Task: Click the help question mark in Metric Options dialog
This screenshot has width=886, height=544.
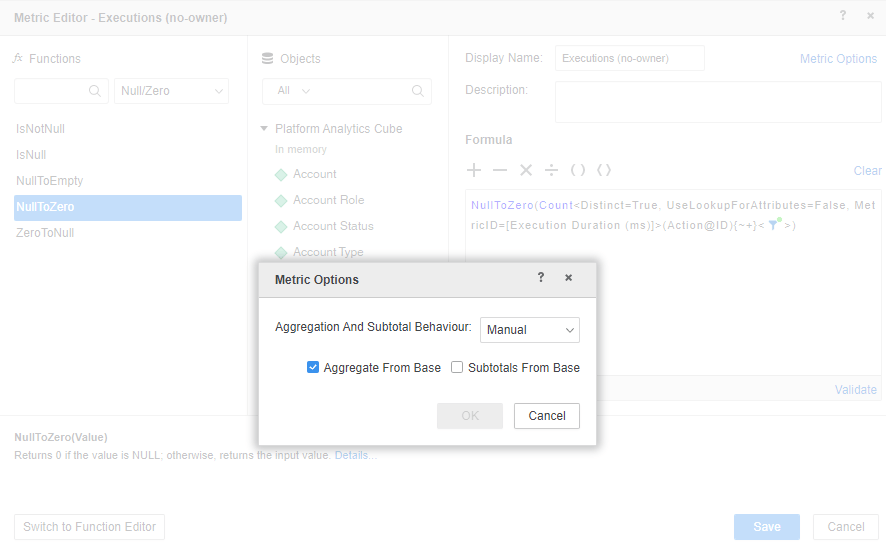Action: click(x=541, y=277)
